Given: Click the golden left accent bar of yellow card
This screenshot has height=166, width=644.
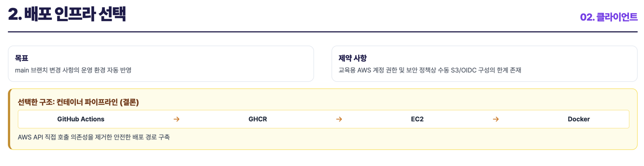Looking at the screenshot, I should click(9, 119).
